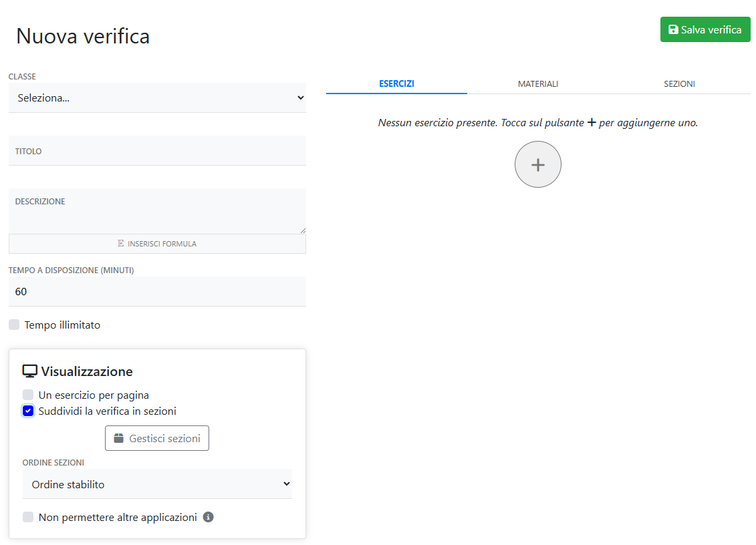Image resolution: width=756 pixels, height=545 pixels.
Task: Click the Visualizzazione section title
Action: pyautogui.click(x=87, y=371)
